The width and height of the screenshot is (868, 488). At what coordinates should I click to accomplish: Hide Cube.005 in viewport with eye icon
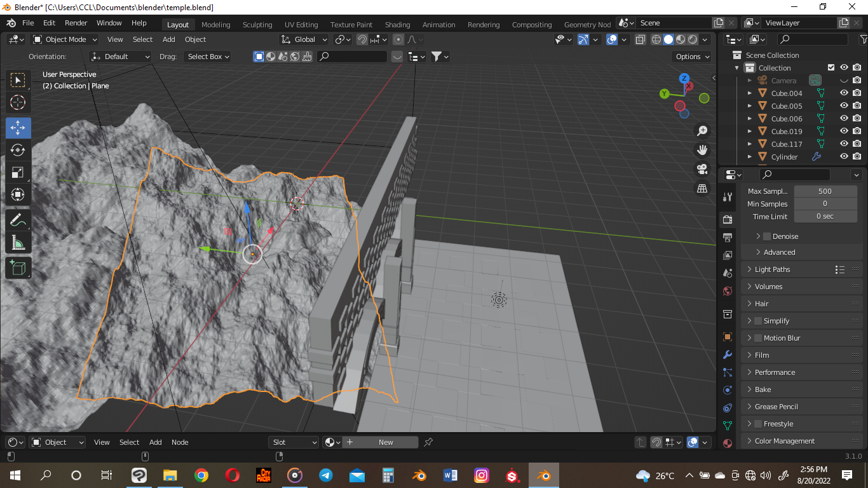point(844,105)
